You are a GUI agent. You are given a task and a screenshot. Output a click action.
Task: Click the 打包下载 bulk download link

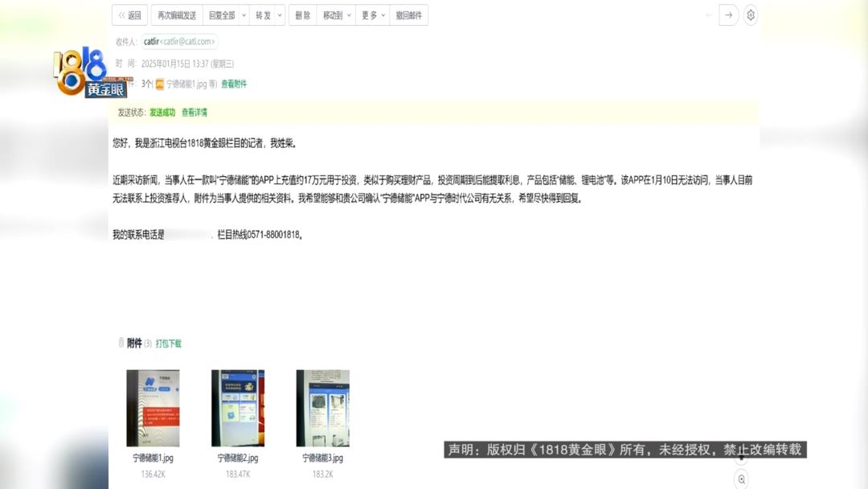click(168, 344)
